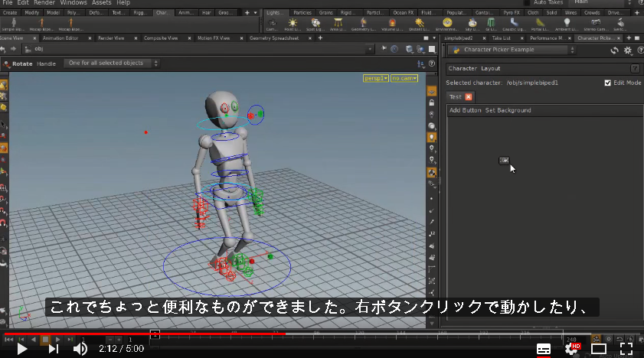This screenshot has height=358, width=644.
Task: Open the Assets menu
Action: click(x=101, y=3)
